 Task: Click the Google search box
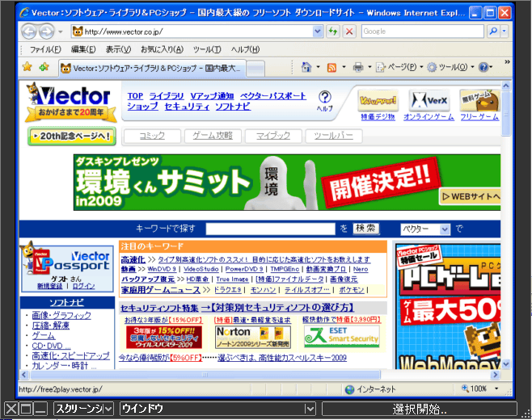click(422, 31)
